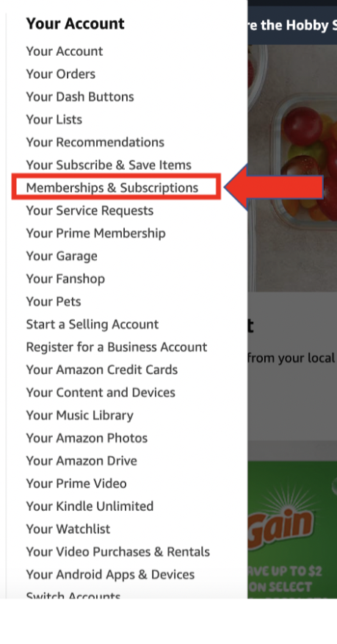Choose Start a Selling Account
The image size is (337, 644).
(93, 324)
